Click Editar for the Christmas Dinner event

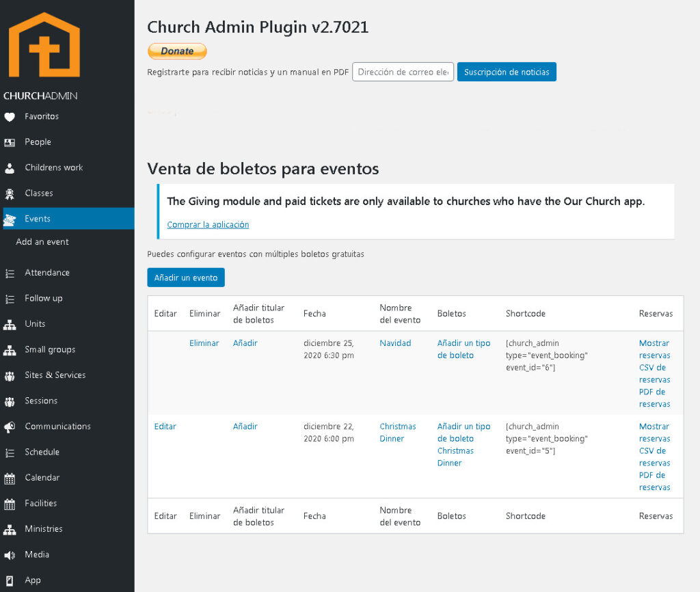[x=165, y=427]
